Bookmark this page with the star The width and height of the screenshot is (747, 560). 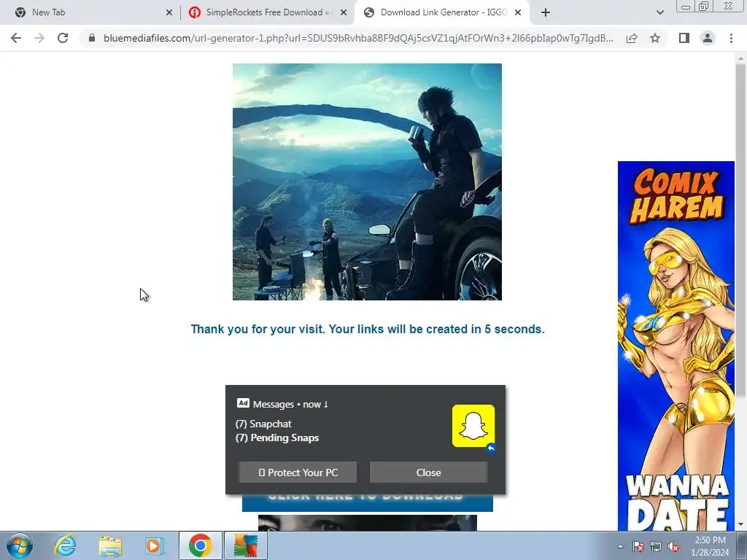[x=655, y=38]
